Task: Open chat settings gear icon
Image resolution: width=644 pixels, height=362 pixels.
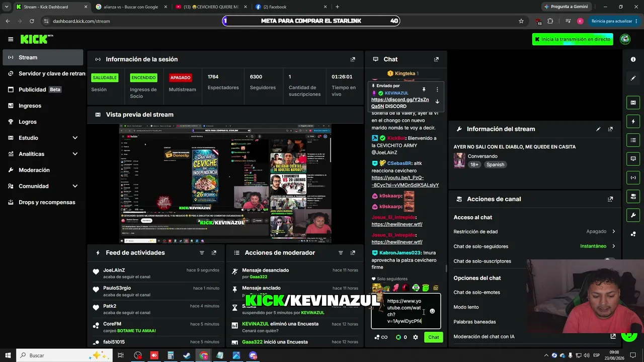Action: tap(416, 337)
